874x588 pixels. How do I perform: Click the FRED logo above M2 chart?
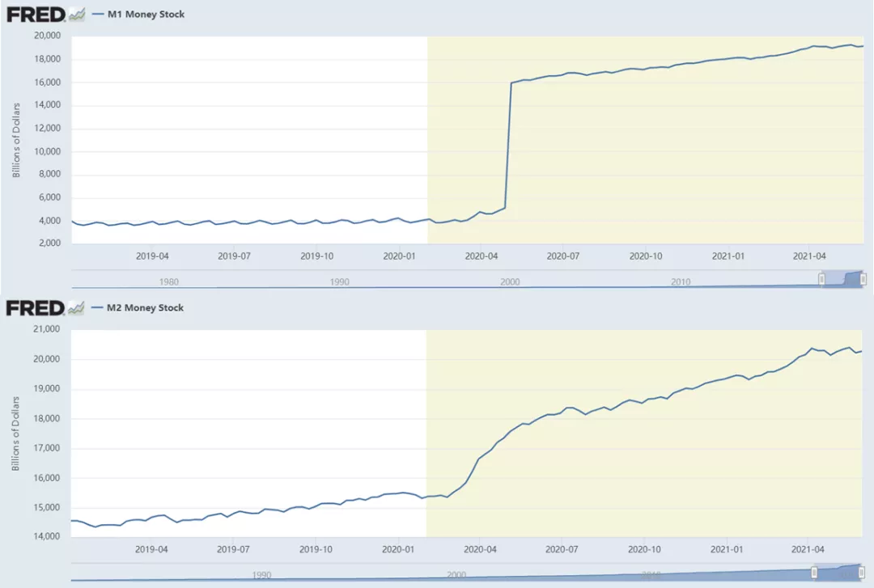pyautogui.click(x=36, y=308)
